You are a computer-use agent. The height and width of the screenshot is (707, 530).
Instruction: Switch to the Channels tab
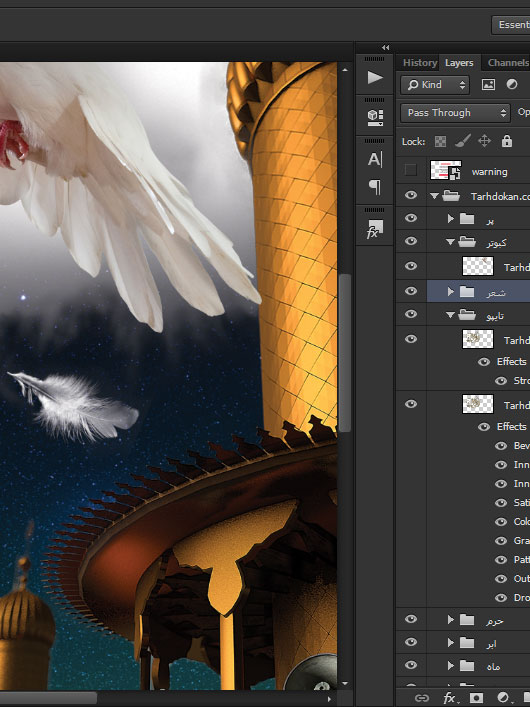pos(508,63)
